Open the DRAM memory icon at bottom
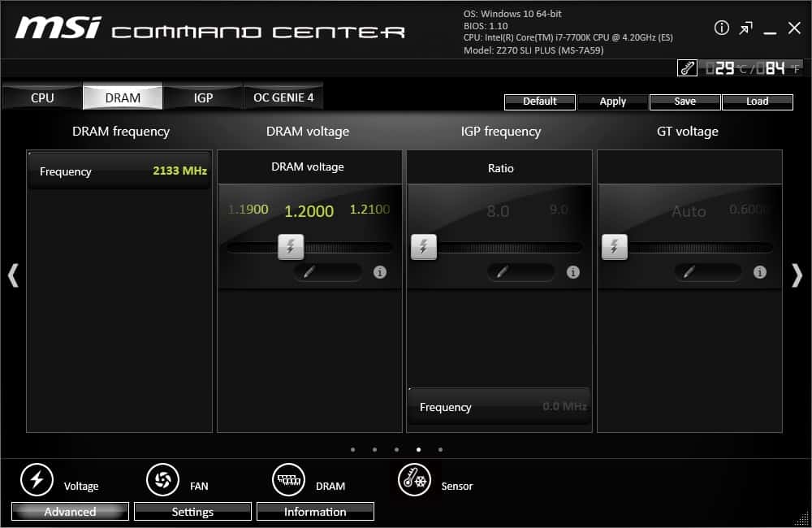812x528 pixels. coord(288,480)
